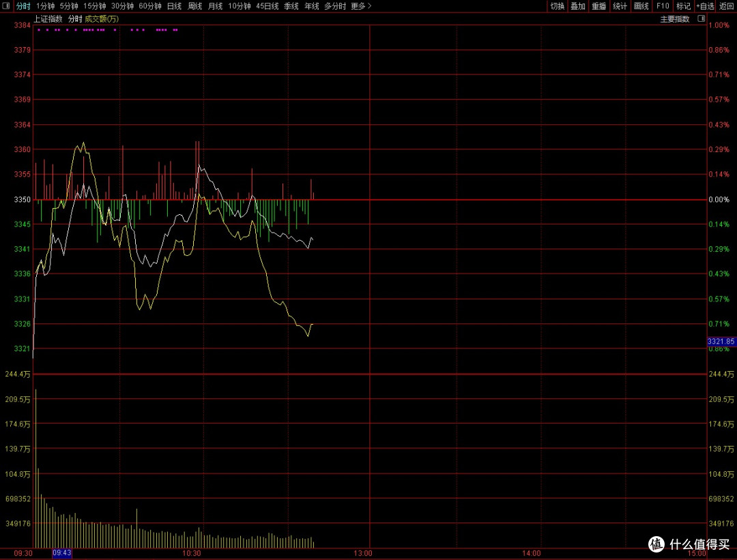
Task: Toggle the right panel icon beside 主要指数
Action: click(x=702, y=19)
